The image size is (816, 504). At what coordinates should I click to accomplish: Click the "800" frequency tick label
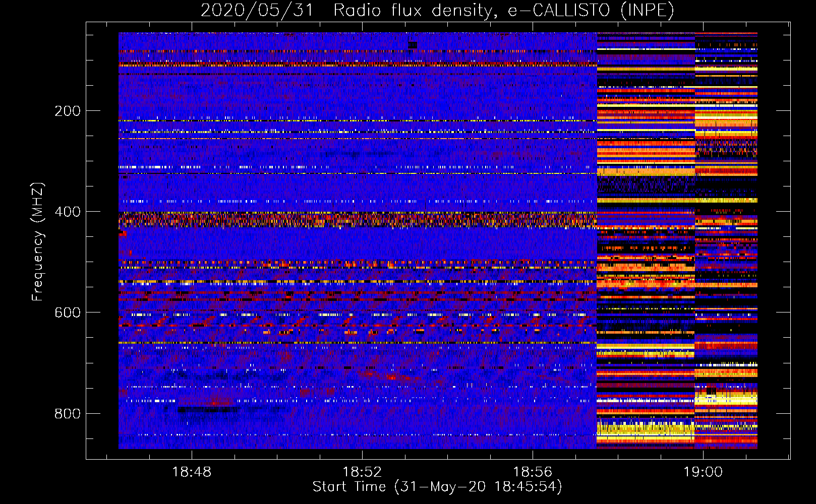[67, 413]
